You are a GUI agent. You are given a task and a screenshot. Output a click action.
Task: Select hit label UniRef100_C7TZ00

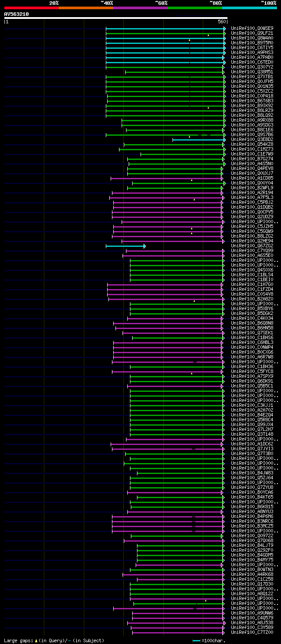(x=252, y=632)
